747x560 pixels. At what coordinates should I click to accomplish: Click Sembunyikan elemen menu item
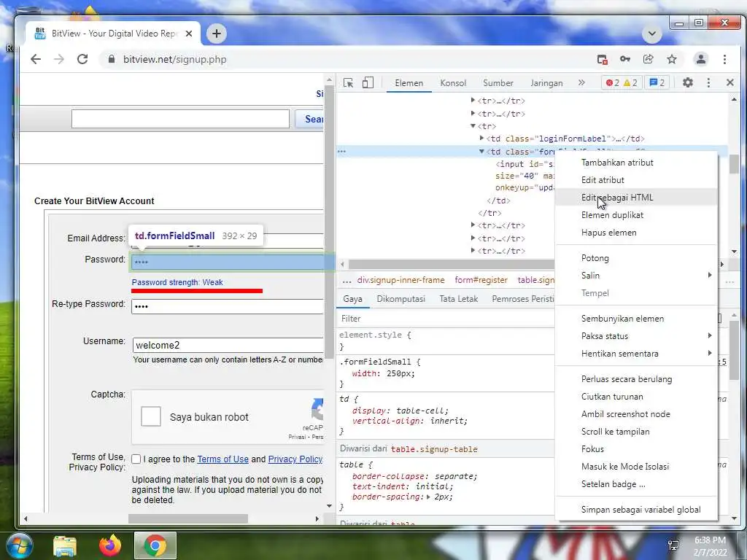[636, 319]
